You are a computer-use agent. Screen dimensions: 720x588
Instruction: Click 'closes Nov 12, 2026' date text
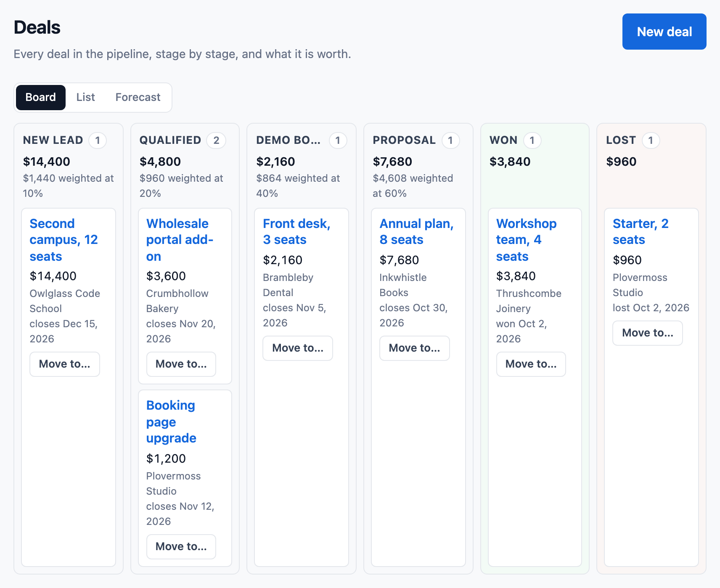coord(180,514)
